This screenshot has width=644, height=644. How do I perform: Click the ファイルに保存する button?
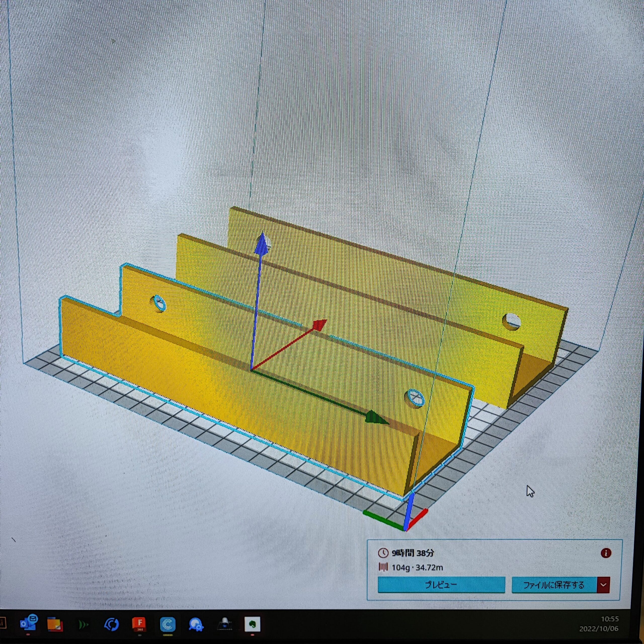click(554, 585)
